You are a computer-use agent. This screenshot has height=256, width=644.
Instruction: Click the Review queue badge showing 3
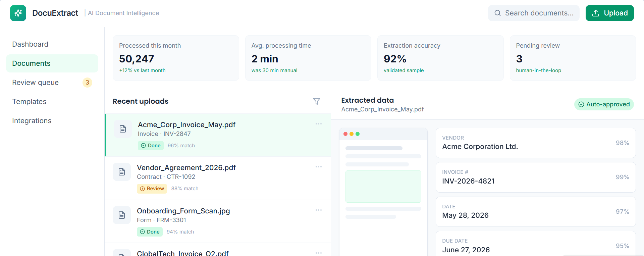87,83
